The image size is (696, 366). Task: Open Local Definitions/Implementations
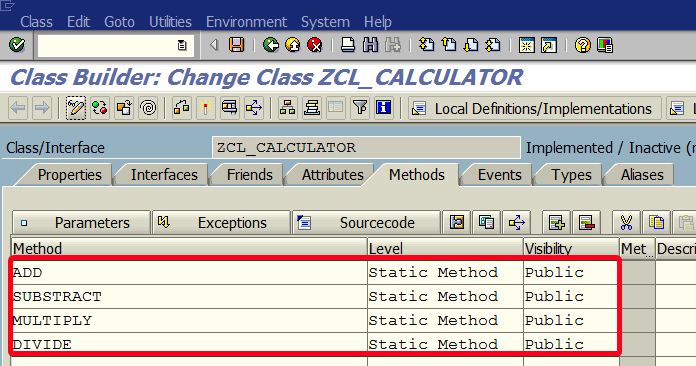(534, 108)
